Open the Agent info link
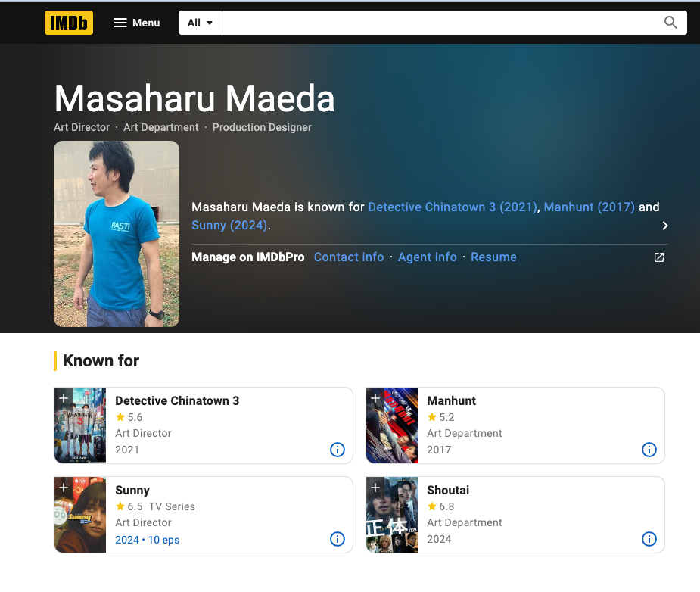Screen dimensions: 700x592 (428, 257)
